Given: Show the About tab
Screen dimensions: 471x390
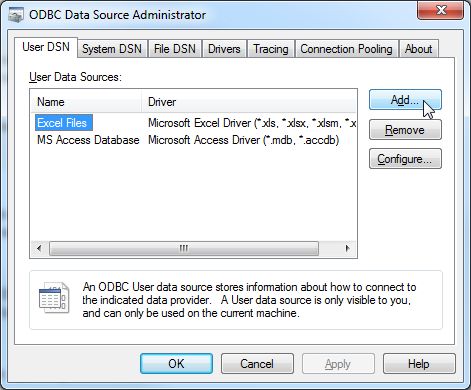Looking at the screenshot, I should (x=418, y=49).
